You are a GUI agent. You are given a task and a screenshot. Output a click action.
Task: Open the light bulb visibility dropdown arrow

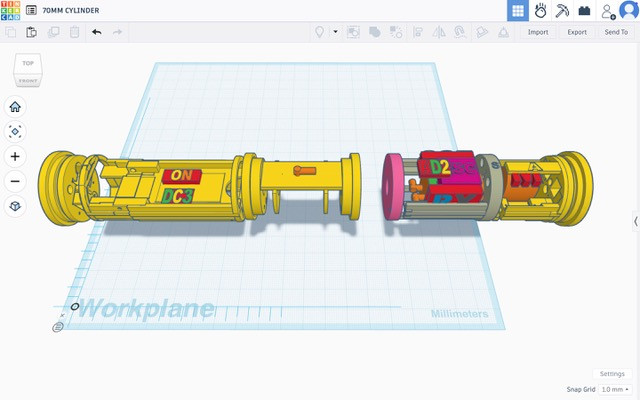point(335,32)
